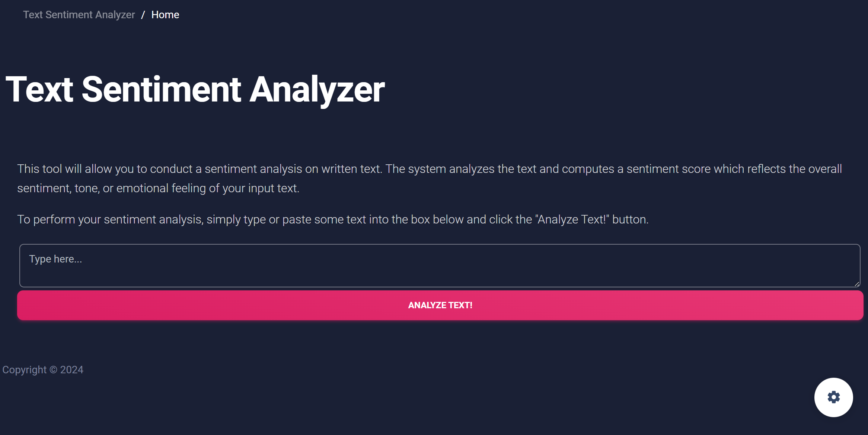Focus the "Type here..." text box
The height and width of the screenshot is (435, 868).
[440, 265]
